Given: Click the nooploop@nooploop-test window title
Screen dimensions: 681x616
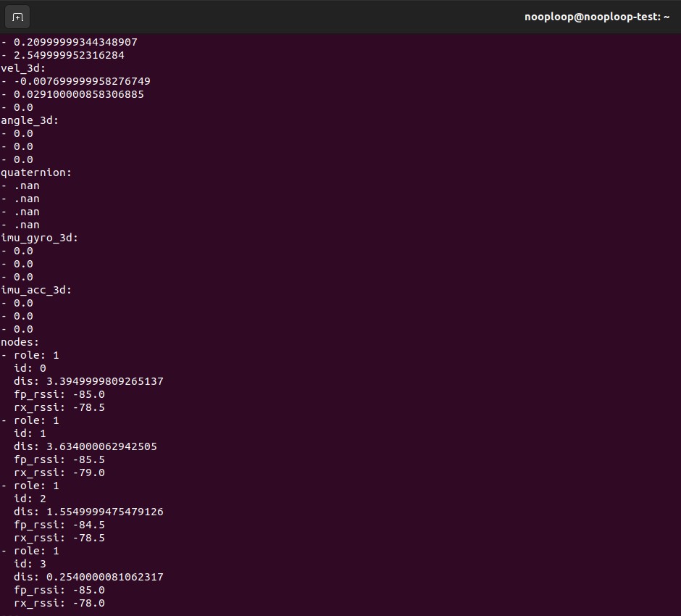Looking at the screenshot, I should point(596,17).
